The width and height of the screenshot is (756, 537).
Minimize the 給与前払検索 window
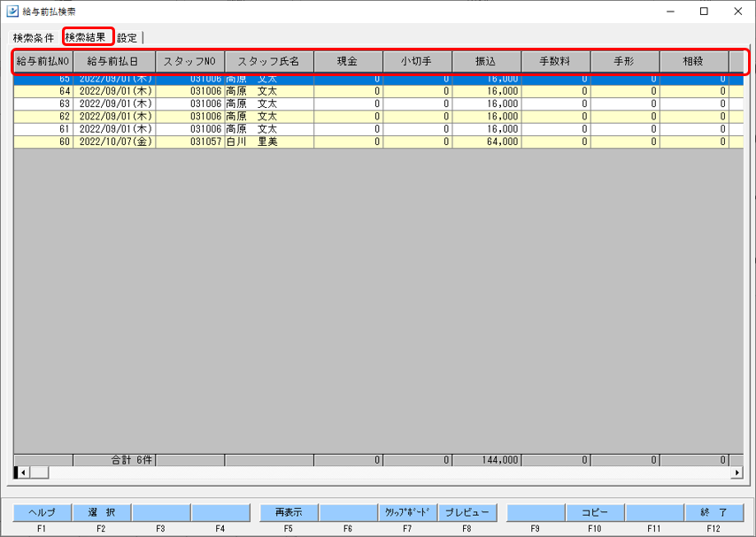click(x=671, y=12)
